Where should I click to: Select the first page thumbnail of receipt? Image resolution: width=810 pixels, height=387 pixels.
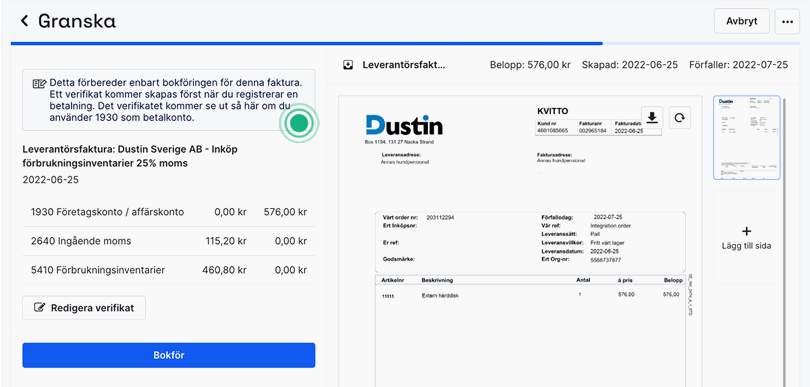(746, 137)
